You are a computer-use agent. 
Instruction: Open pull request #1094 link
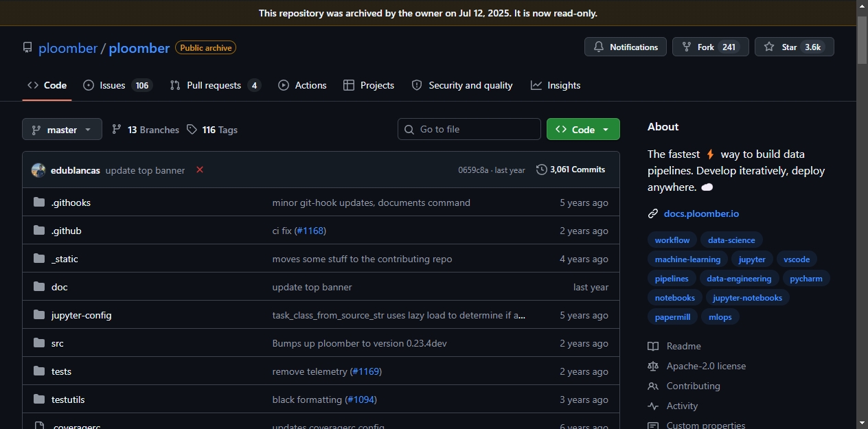(x=361, y=399)
